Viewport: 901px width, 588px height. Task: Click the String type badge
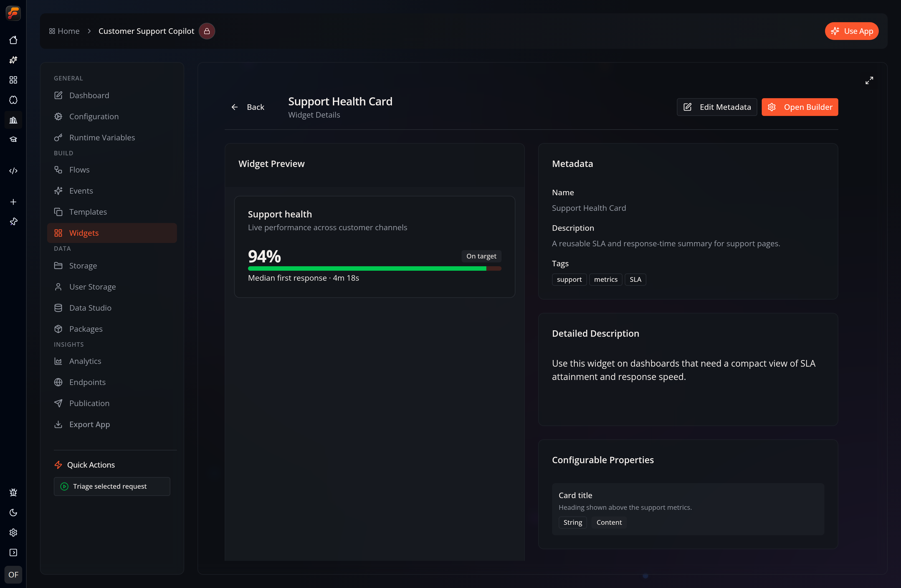click(x=573, y=523)
